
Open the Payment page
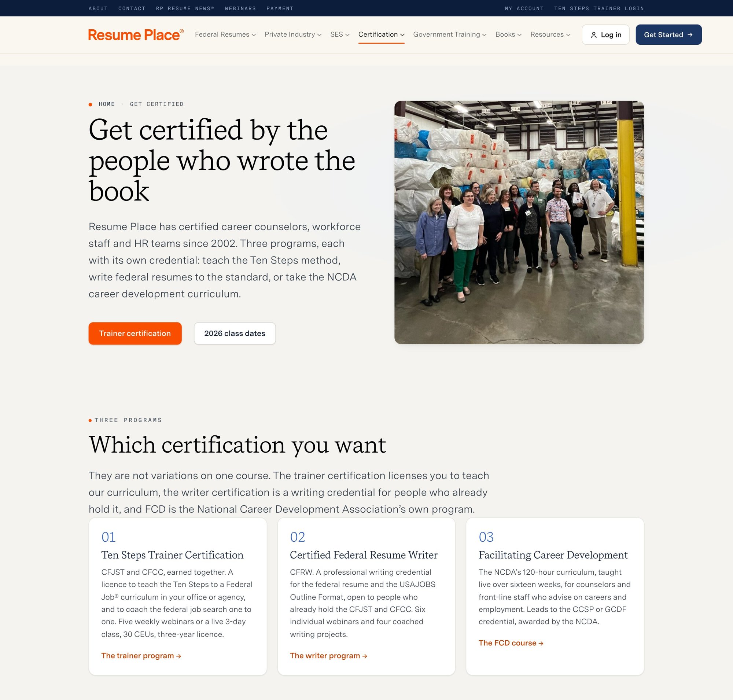click(280, 8)
